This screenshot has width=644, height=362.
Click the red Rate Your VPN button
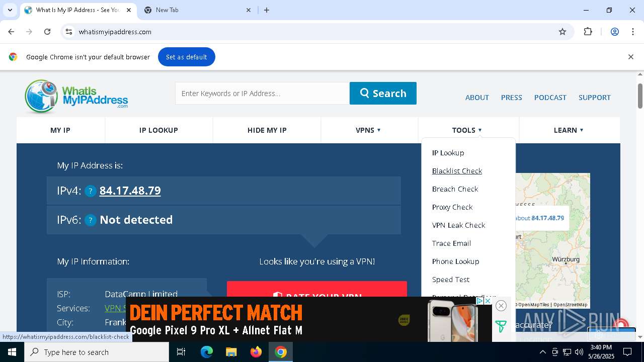click(317, 289)
